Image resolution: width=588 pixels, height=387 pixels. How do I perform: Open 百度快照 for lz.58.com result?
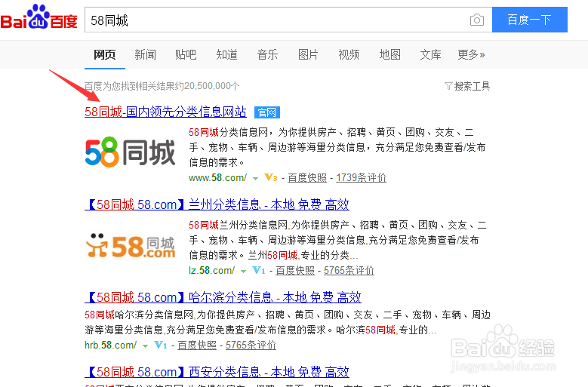point(295,271)
